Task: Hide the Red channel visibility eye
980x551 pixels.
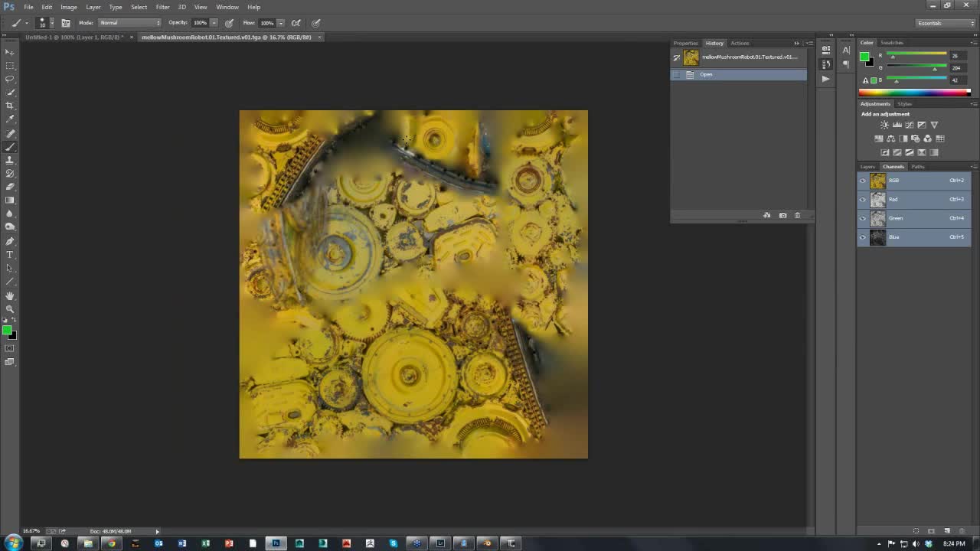Action: (863, 200)
